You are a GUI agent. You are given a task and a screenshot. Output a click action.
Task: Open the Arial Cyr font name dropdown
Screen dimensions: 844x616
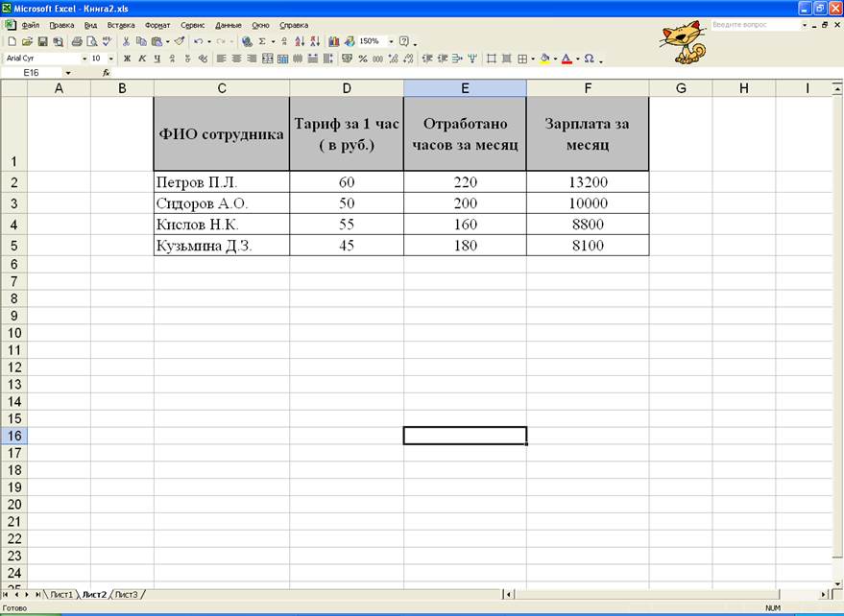tap(84, 59)
